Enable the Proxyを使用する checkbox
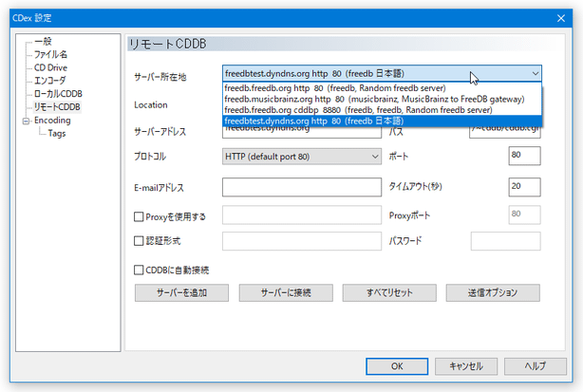 coord(139,216)
